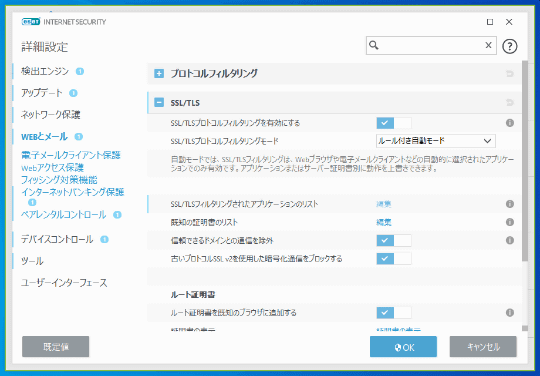
Task: Click the キャンセル button
Action: (x=483, y=347)
